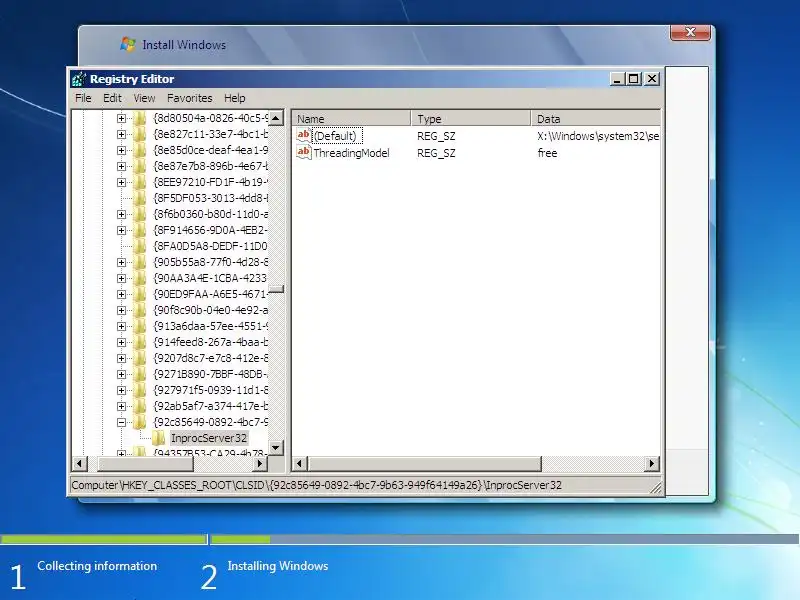The image size is (800, 600).
Task: Expand the {8F914656-9D0A-4EB2 key
Action: coord(121,230)
